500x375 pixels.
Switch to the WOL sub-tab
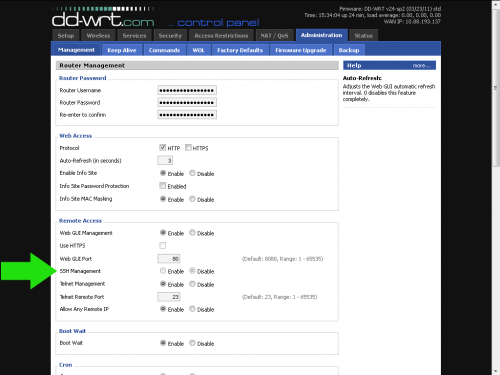coord(198,50)
